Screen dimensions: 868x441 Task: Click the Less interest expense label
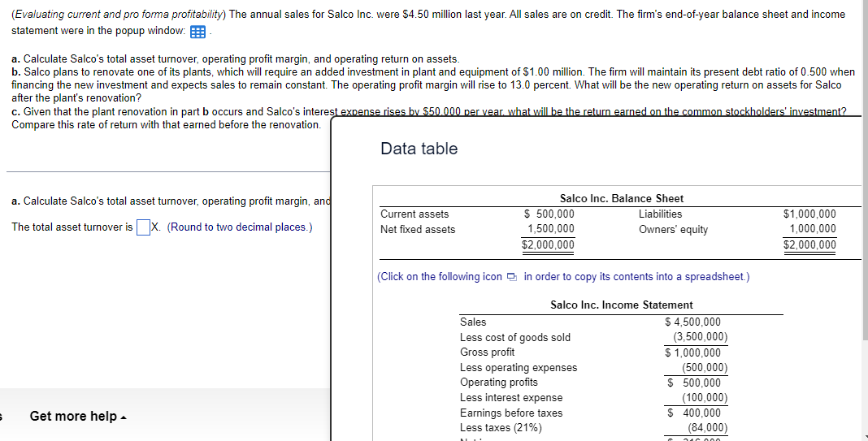point(511,398)
